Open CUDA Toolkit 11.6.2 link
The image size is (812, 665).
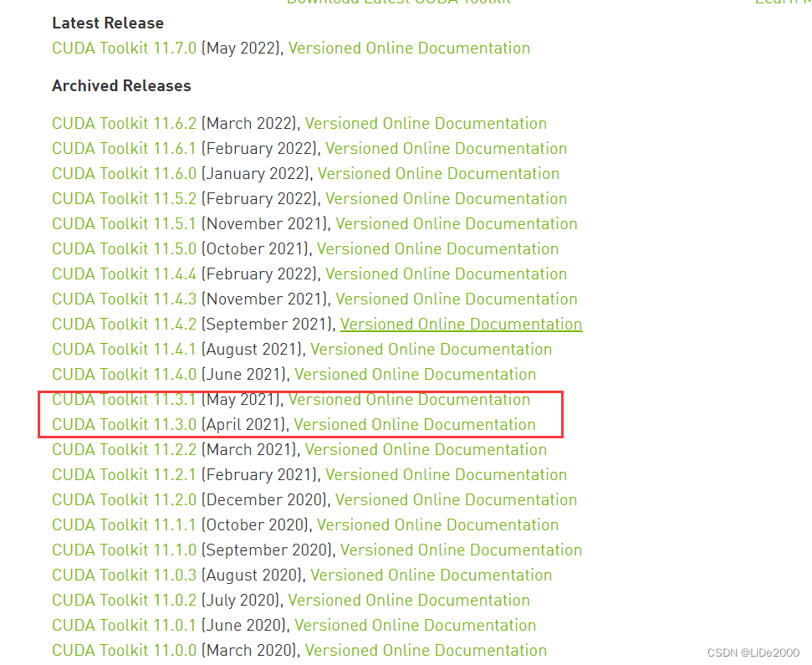coord(125,123)
